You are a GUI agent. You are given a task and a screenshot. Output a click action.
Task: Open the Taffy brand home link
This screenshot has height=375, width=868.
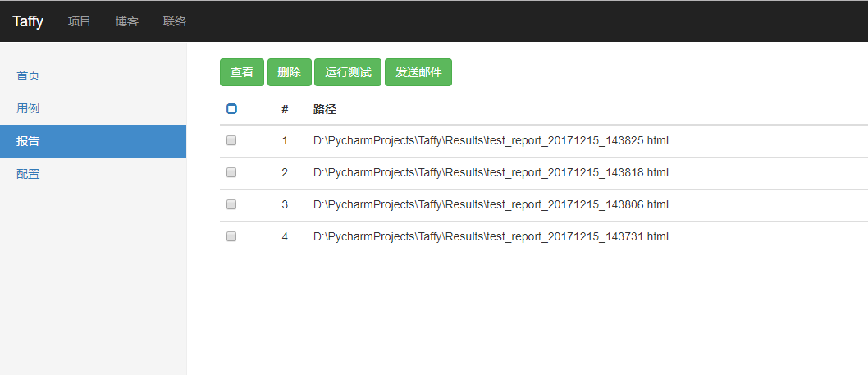pos(28,21)
